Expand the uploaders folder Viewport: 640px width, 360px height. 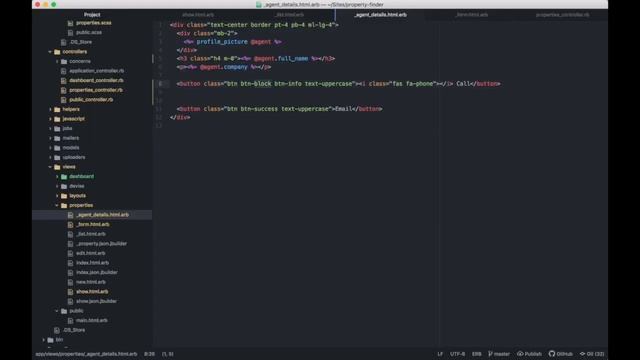click(x=50, y=158)
